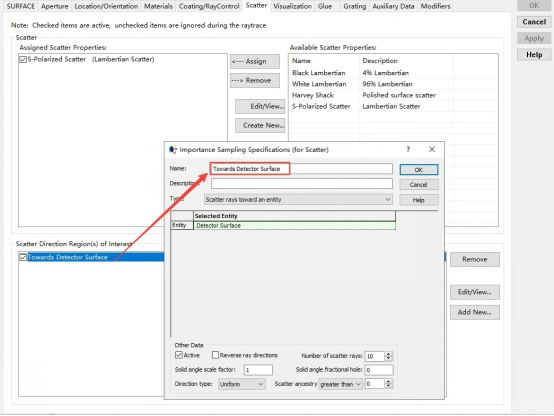This screenshot has width=554, height=416.
Task: Switch to the SURFACE tab
Action: [x=20, y=6]
